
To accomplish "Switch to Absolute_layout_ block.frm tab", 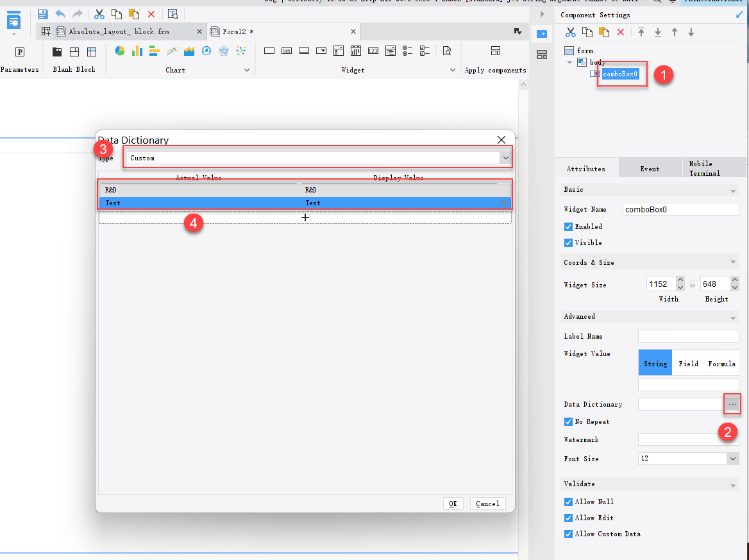I will click(x=121, y=31).
